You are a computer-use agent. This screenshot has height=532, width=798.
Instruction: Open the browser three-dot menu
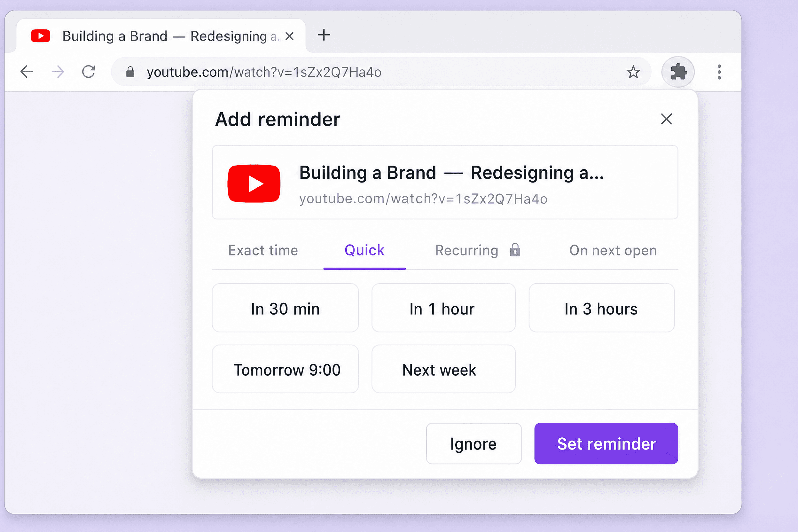point(719,72)
